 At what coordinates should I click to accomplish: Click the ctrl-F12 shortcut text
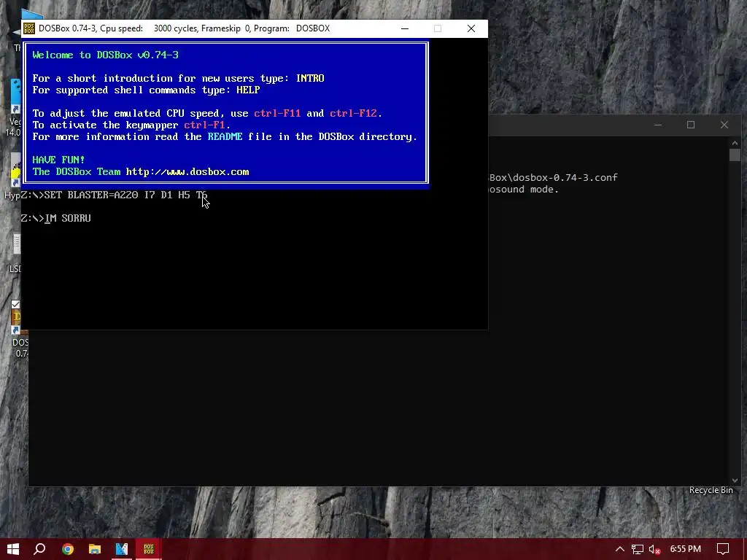(x=353, y=113)
